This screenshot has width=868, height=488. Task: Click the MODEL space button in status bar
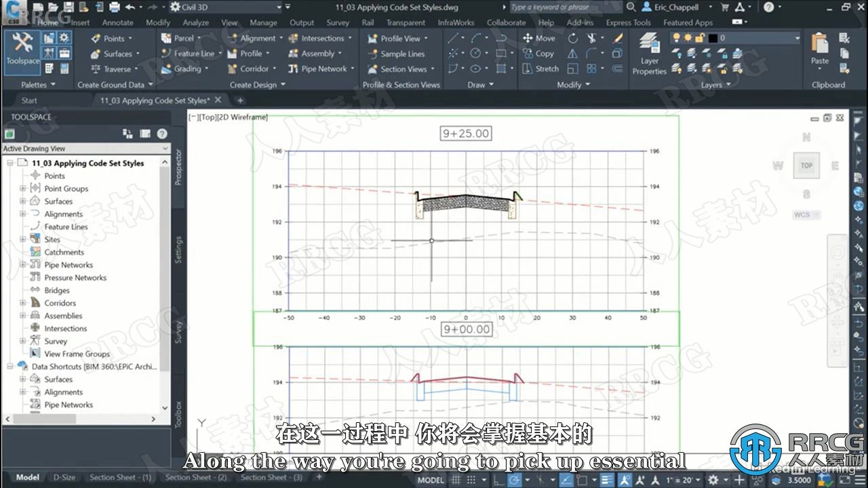(431, 480)
